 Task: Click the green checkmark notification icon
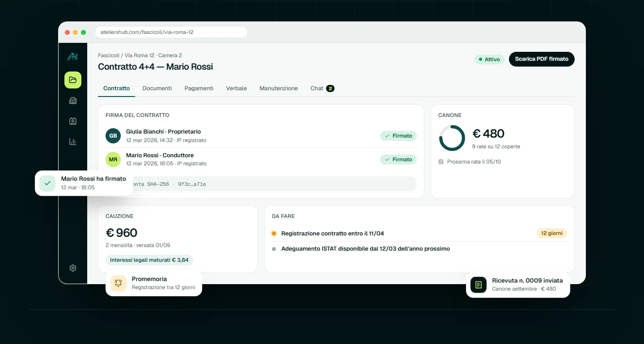pyautogui.click(x=47, y=183)
